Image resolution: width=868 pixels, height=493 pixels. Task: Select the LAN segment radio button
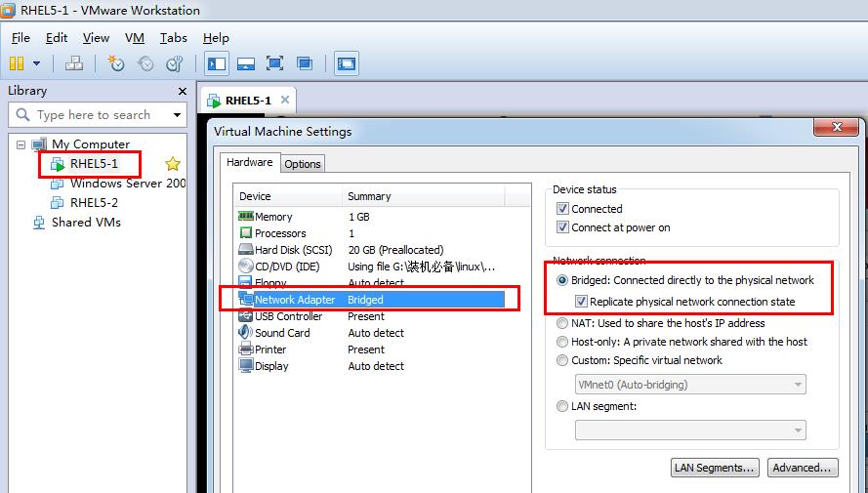coord(562,407)
